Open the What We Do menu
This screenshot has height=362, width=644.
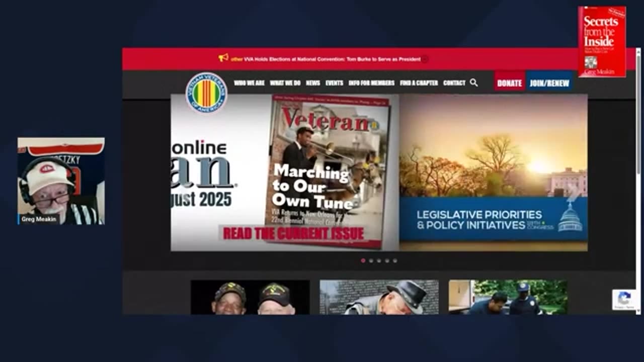285,83
